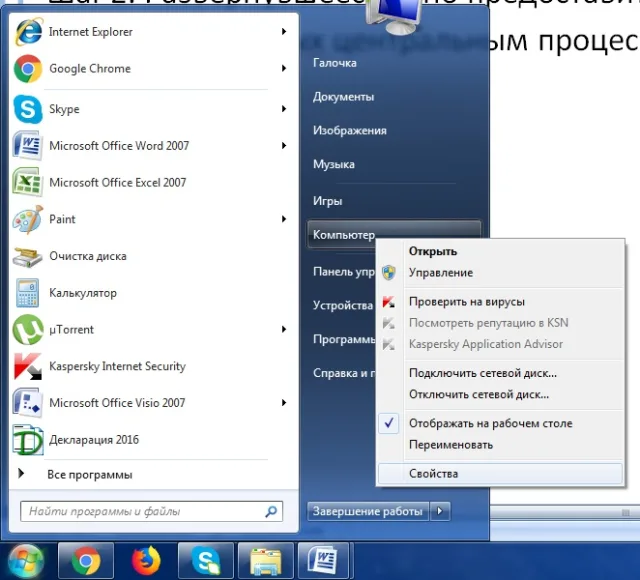The image size is (640, 580).
Task: Click Компьютер in Start menu
Action: pyautogui.click(x=344, y=235)
